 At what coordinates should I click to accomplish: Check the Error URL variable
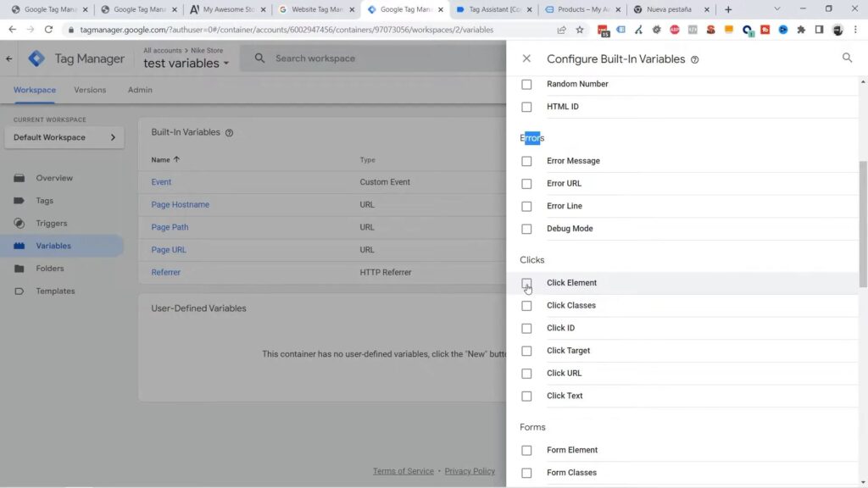(526, 184)
